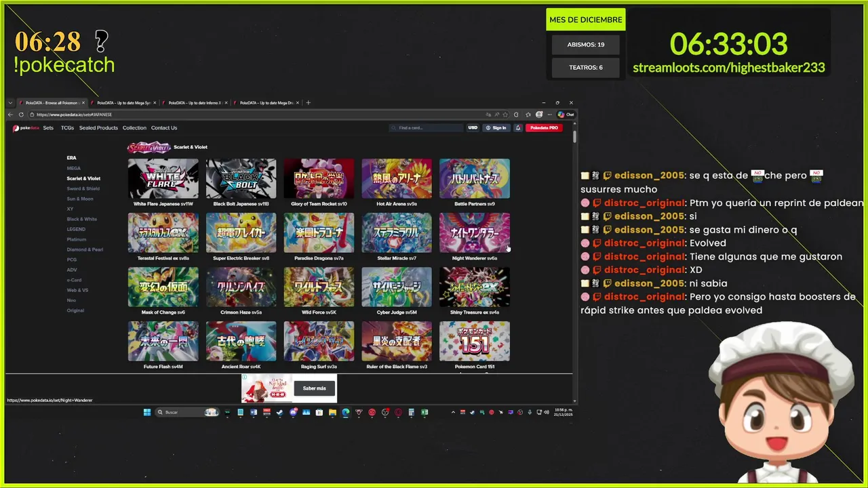Open the tab search dropdown arrow in Edge
This screenshot has width=868, height=488.
(x=10, y=102)
